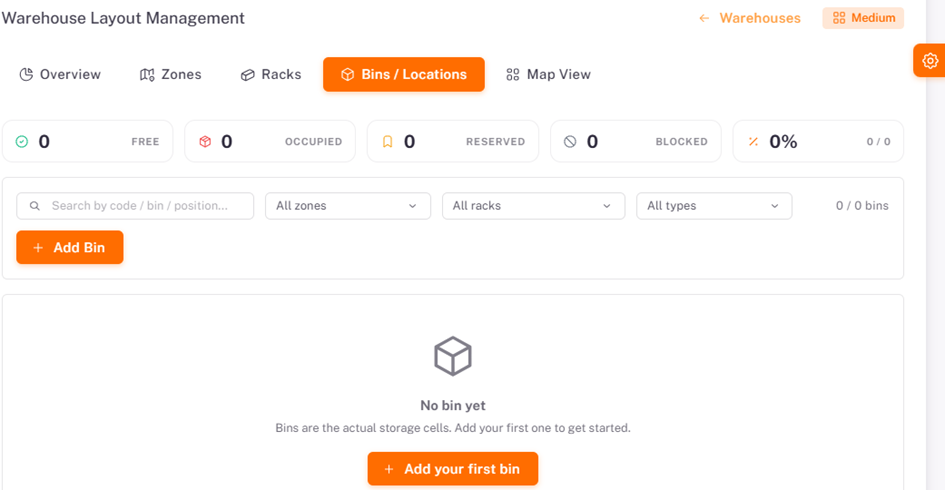This screenshot has height=490, width=945.
Task: Expand the All racks dropdown
Action: (533, 206)
